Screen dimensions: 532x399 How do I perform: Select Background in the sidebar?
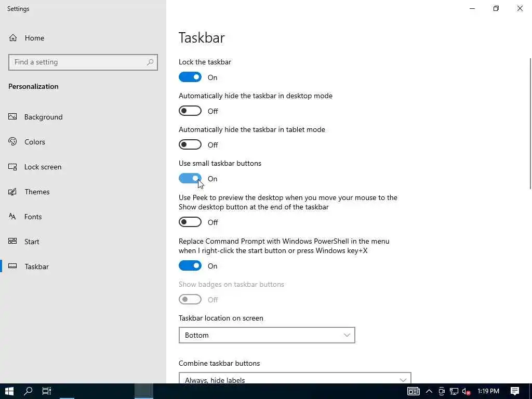[x=83, y=117]
